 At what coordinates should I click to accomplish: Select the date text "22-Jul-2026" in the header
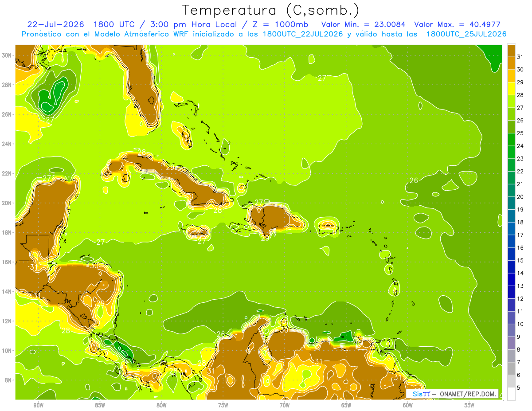point(55,24)
